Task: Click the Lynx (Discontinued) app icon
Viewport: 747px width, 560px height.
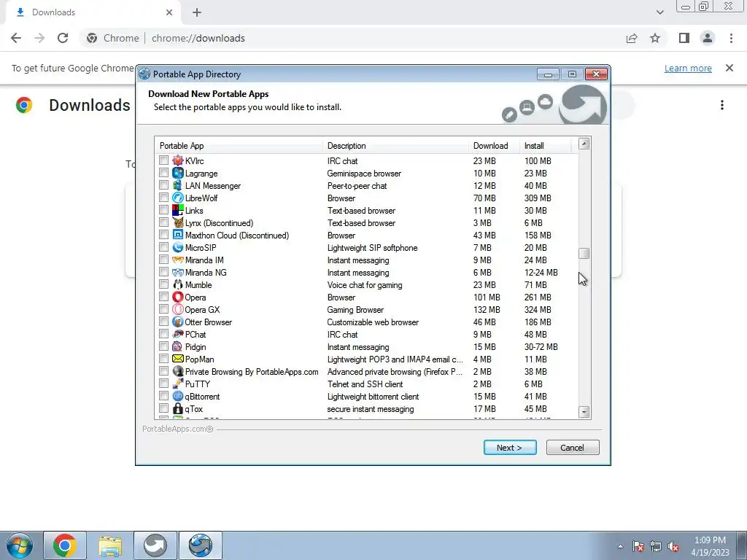Action: coord(178,222)
